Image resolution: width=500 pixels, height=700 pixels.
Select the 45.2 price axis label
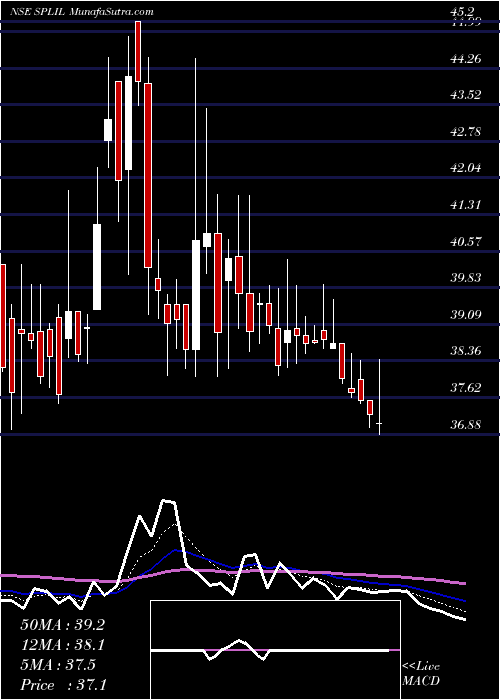pyautogui.click(x=462, y=12)
